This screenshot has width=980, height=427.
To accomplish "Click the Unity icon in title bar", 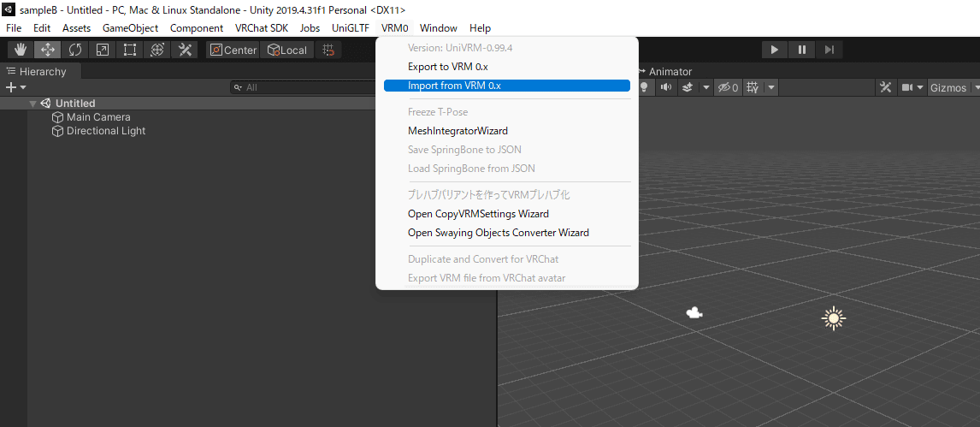I will [x=9, y=9].
